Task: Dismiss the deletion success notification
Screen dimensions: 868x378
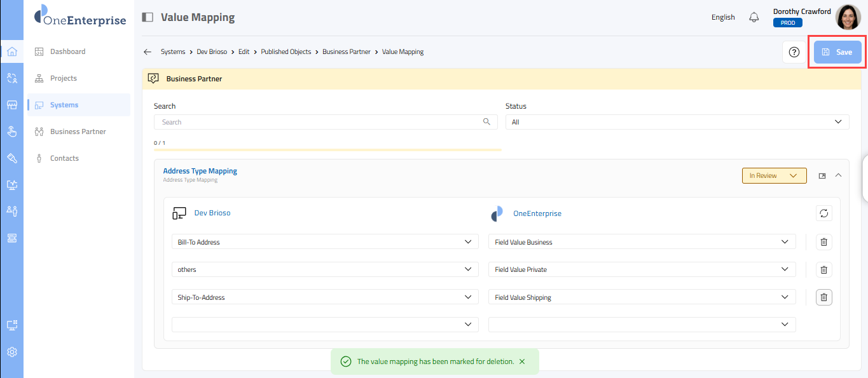Action: click(522, 361)
